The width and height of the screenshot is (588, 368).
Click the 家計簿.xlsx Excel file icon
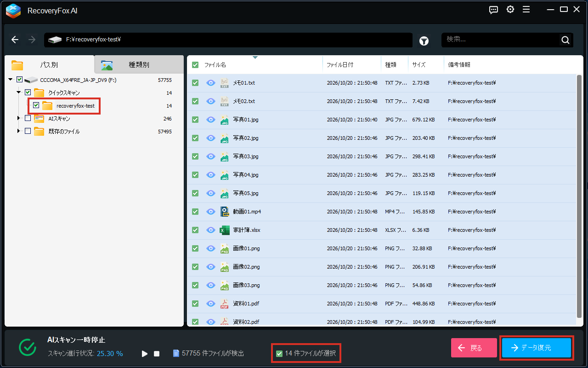225,230
